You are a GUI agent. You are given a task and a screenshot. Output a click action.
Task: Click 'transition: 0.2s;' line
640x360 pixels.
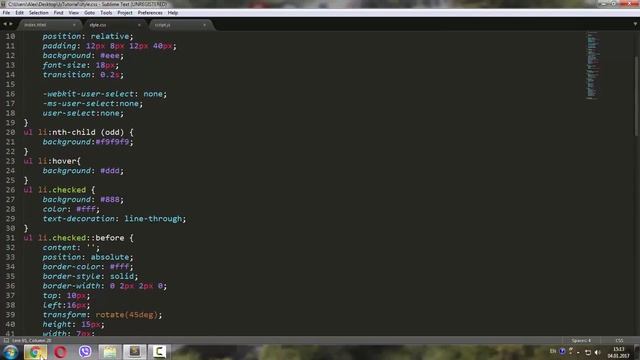click(83, 75)
